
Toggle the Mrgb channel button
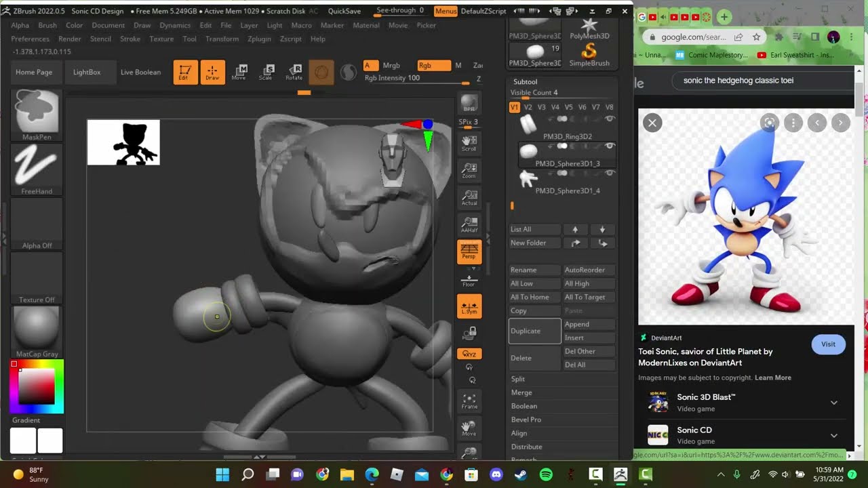coord(391,65)
